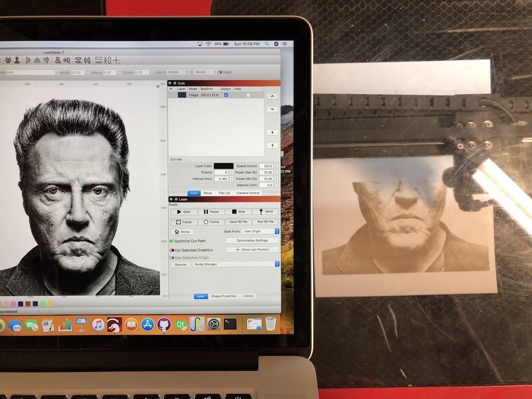Switch to the File List tab
Screen dimensions: 532x399
[x=224, y=193]
